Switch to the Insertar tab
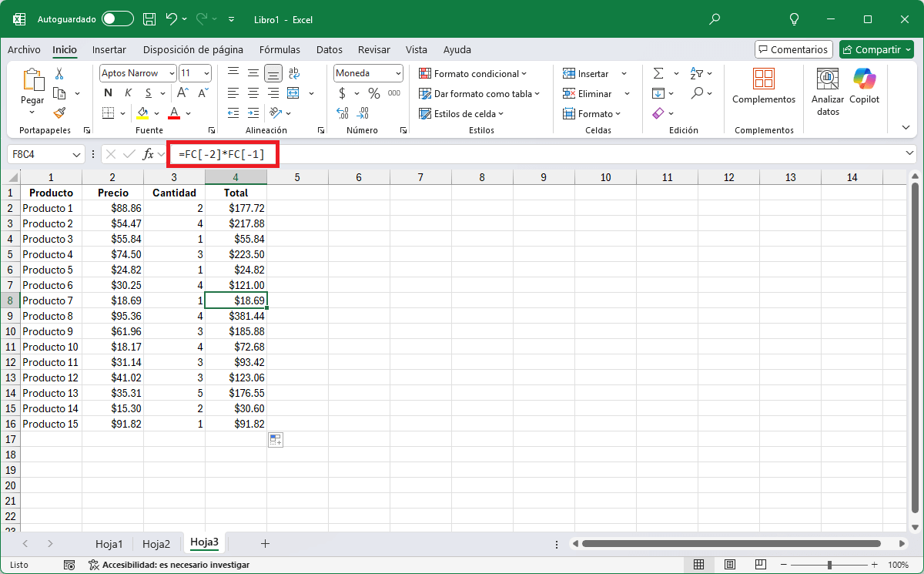 point(109,49)
